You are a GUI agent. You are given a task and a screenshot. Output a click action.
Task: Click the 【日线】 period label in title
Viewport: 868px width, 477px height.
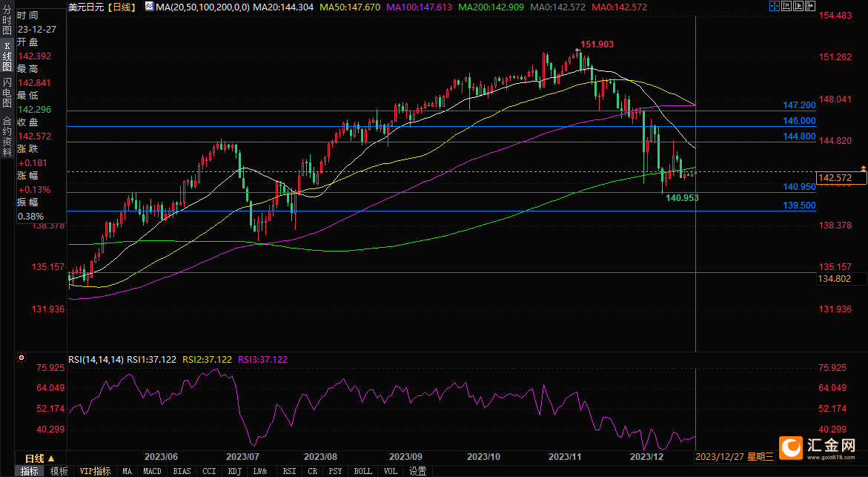click(122, 7)
